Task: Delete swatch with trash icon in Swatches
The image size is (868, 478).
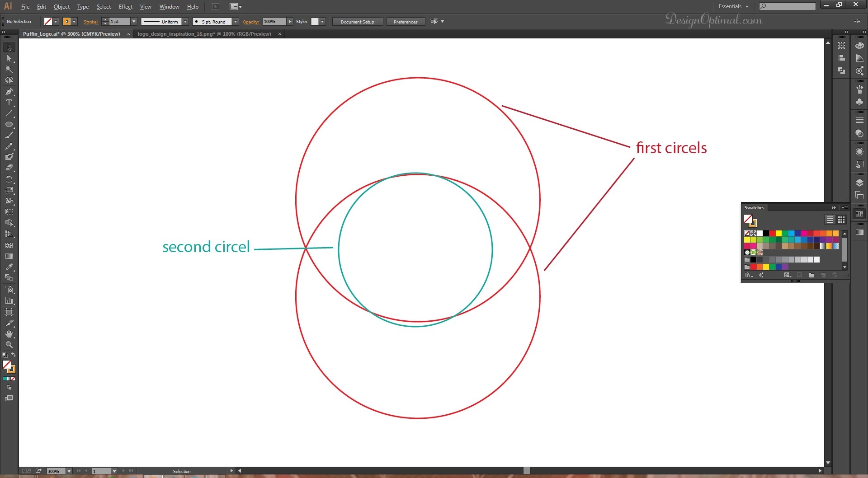Action: pos(835,275)
